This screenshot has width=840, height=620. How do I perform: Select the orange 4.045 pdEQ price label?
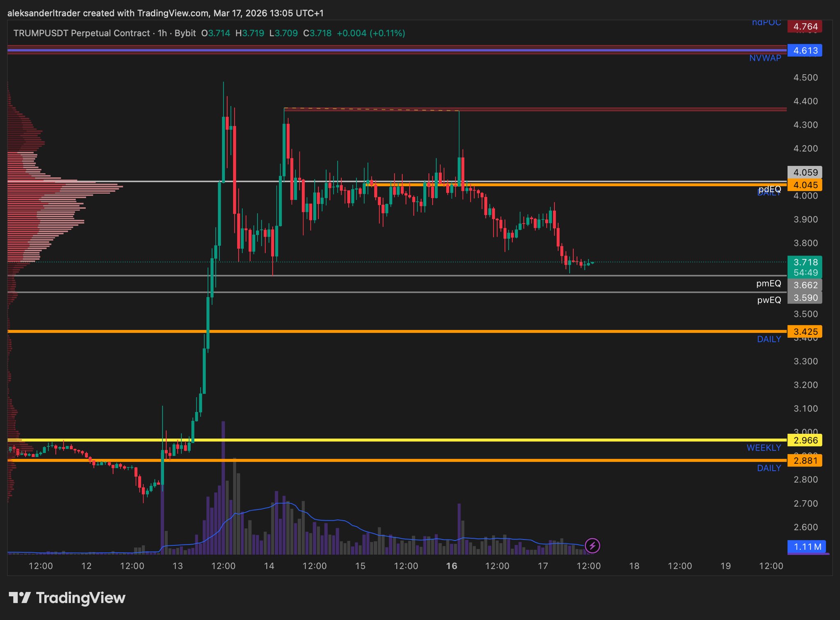click(805, 185)
